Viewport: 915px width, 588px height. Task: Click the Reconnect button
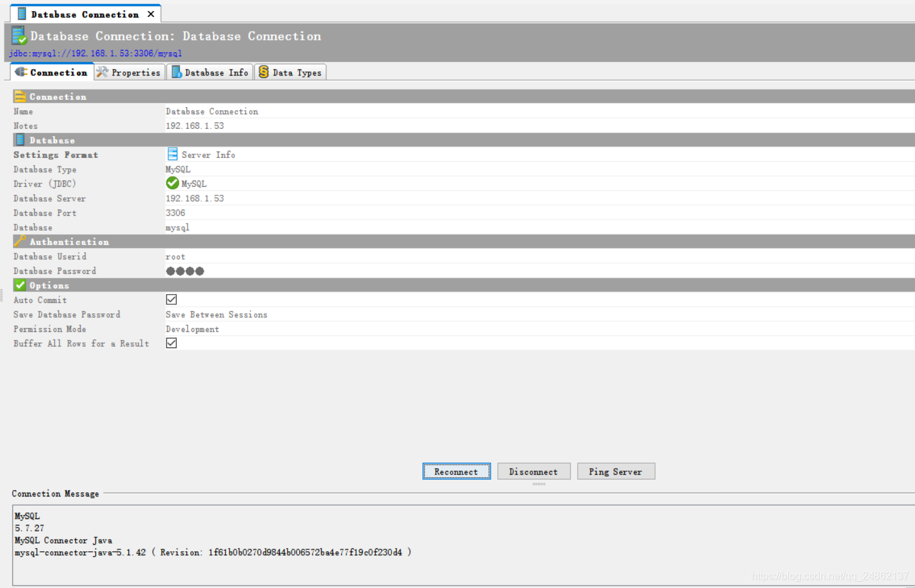click(457, 471)
